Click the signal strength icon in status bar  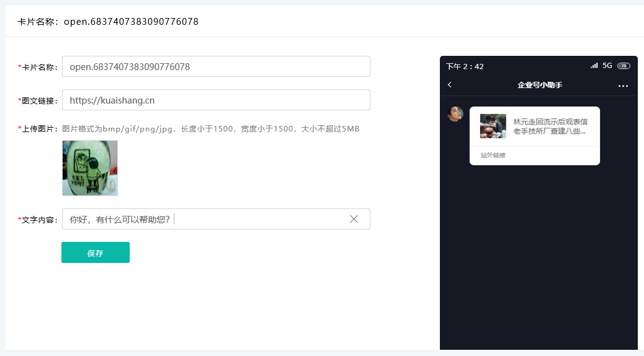(x=594, y=66)
